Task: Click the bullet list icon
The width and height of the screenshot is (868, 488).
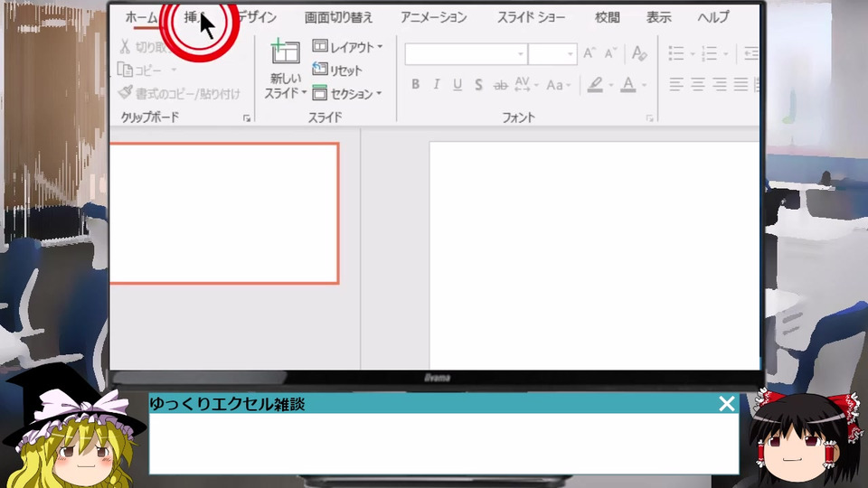Action: point(676,53)
